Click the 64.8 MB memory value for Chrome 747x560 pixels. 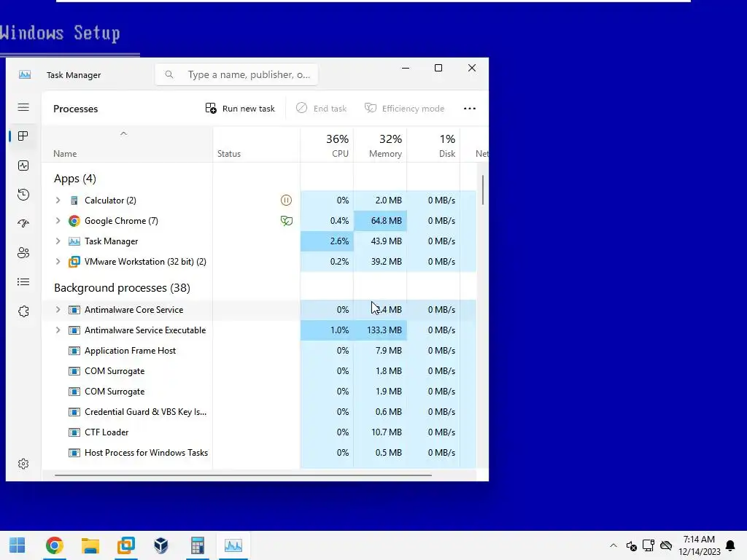[380, 220]
